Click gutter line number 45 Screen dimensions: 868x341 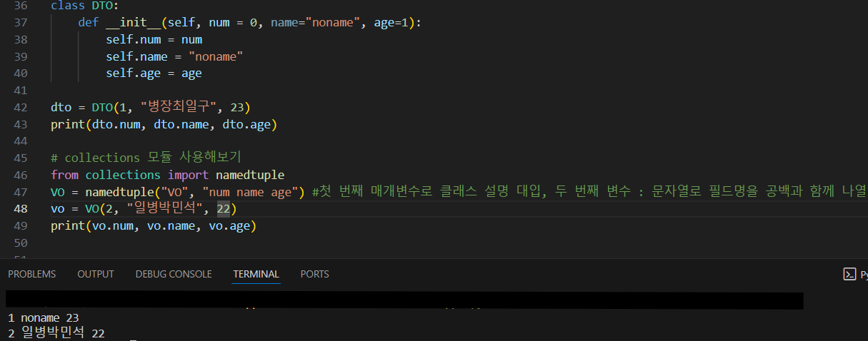pyautogui.click(x=20, y=158)
